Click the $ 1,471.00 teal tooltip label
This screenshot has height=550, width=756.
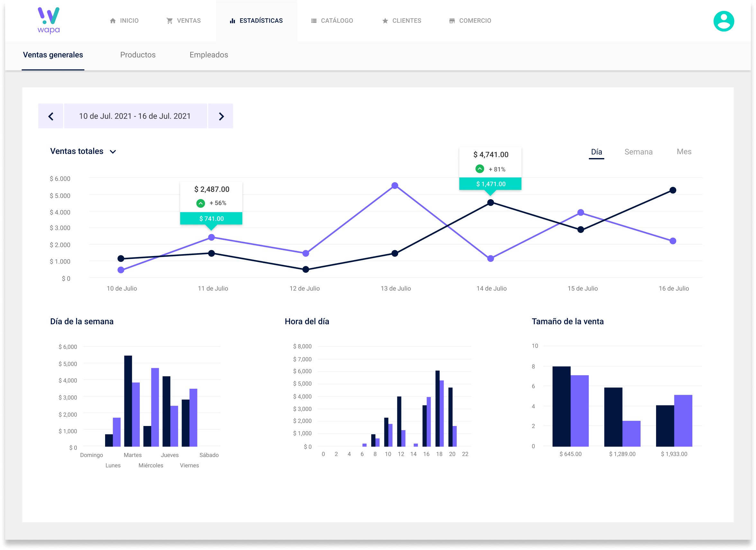click(490, 184)
